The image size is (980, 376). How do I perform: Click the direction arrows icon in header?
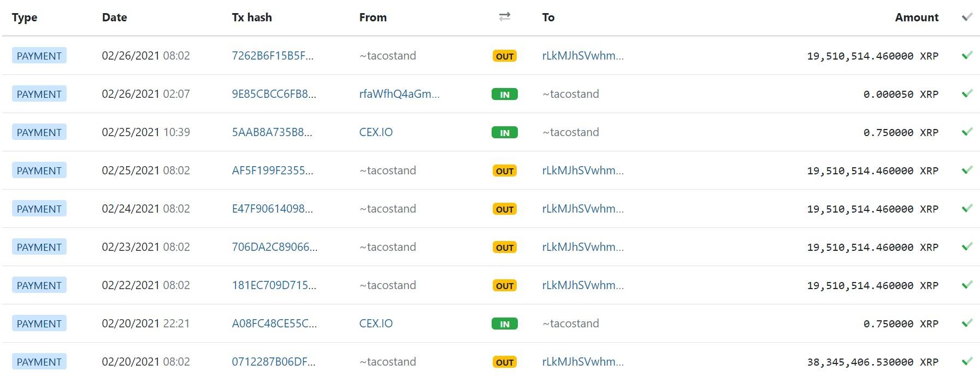[505, 17]
